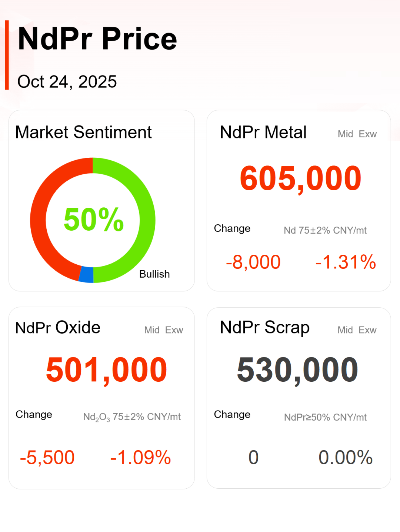This screenshot has height=532, width=400.
Task: Click the 50% sentiment value
Action: (93, 220)
